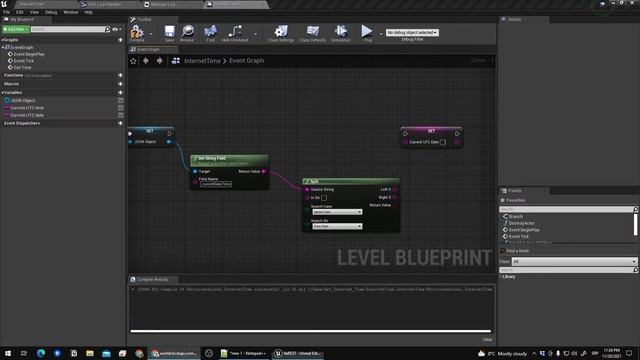Image resolution: width=640 pixels, height=360 pixels.
Task: Open the Edit menu
Action: pos(20,12)
